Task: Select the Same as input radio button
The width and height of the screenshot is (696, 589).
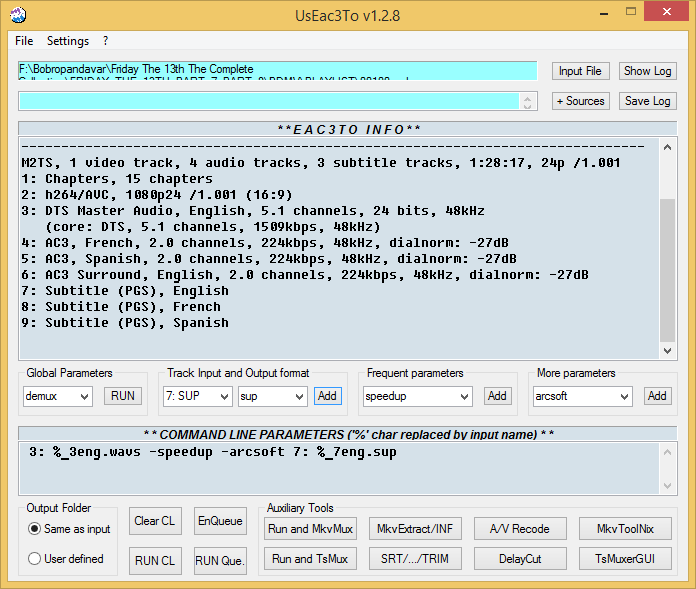Action: pos(35,529)
